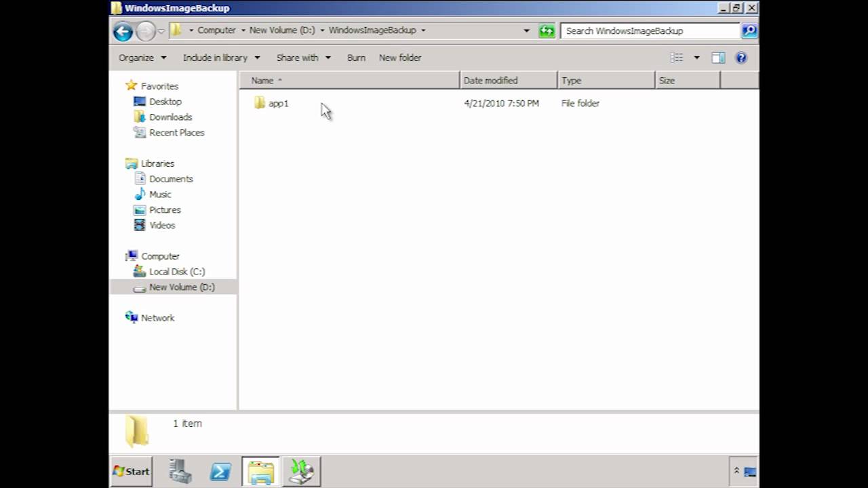Toggle the preview pane
Screen dimensions: 868x488
(x=718, y=58)
